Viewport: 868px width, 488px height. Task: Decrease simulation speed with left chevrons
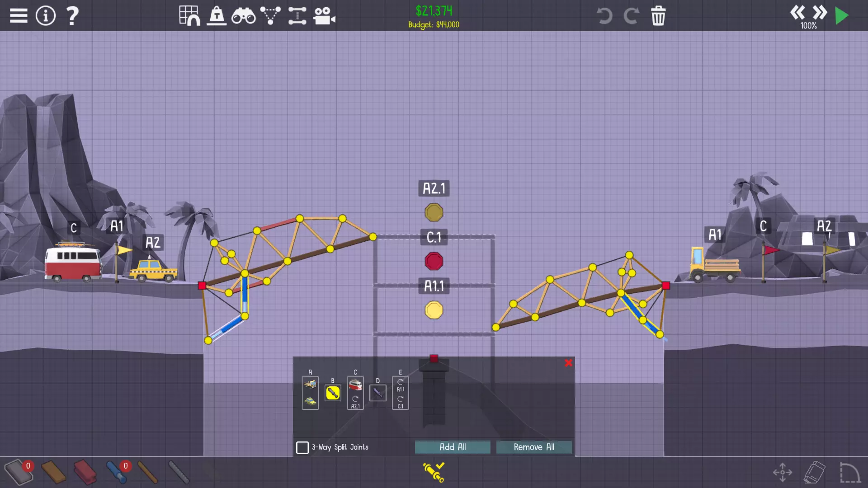tap(797, 12)
